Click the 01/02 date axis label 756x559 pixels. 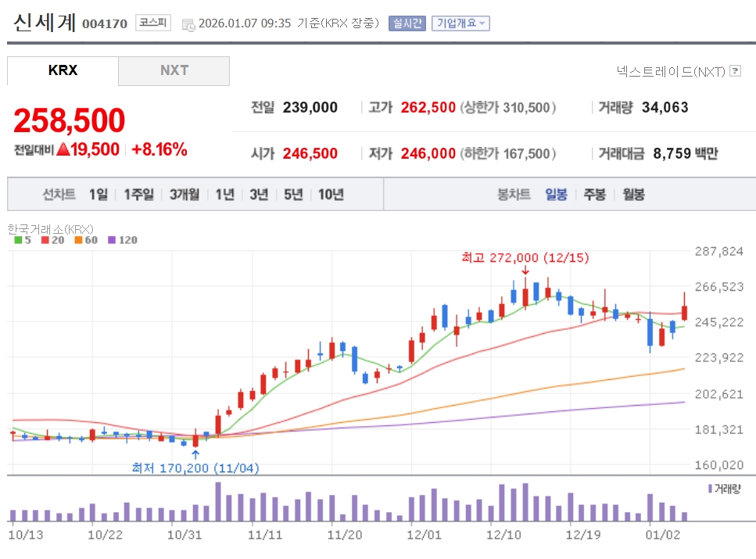pyautogui.click(x=662, y=535)
